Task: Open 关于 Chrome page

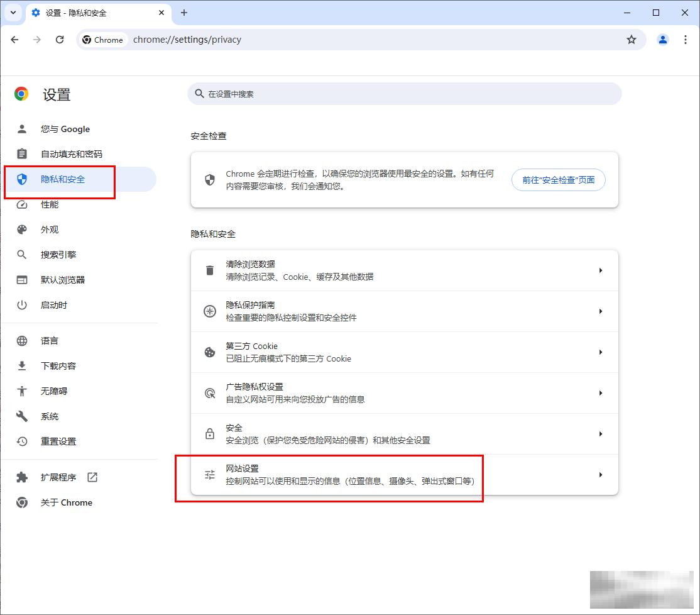Action: [x=66, y=502]
